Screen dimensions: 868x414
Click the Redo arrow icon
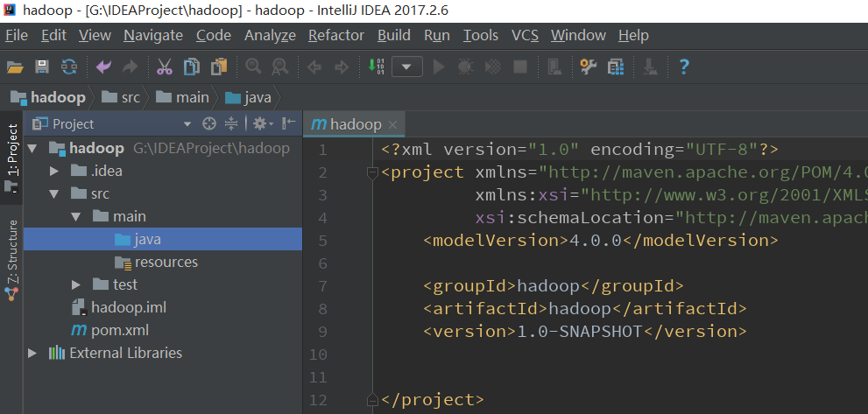coord(131,67)
